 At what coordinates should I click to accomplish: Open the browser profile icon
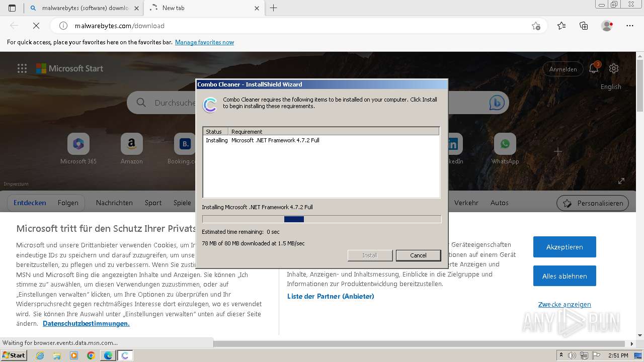point(607,26)
